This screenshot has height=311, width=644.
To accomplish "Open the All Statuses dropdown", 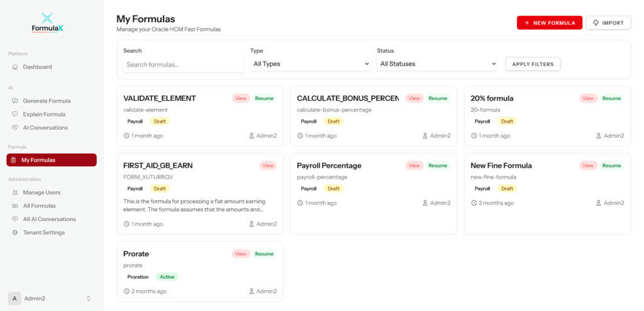I will [x=437, y=64].
